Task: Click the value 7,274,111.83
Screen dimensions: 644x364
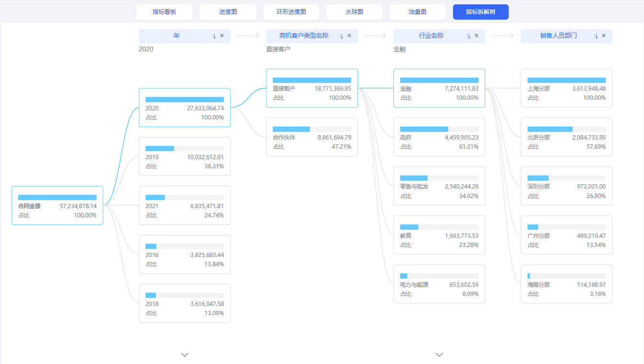Action: (x=462, y=89)
